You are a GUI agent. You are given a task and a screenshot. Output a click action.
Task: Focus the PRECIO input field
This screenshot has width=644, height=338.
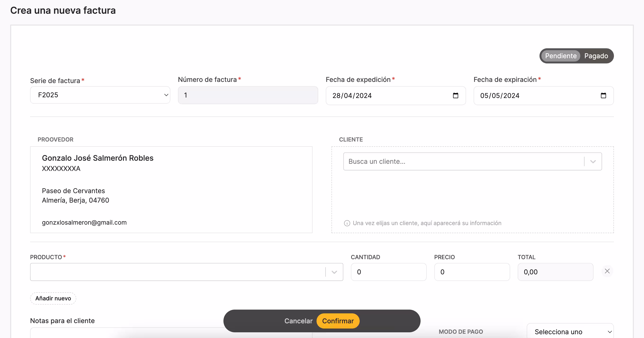[x=472, y=272]
